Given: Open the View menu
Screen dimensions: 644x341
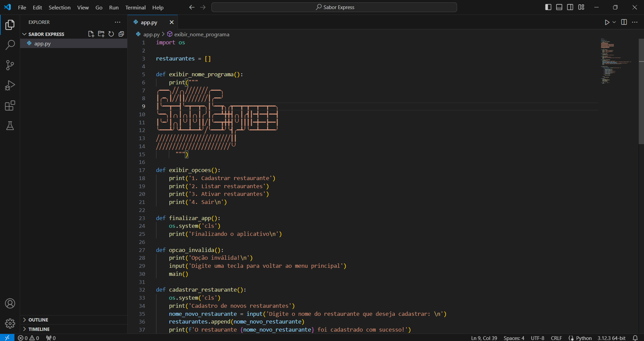Looking at the screenshot, I should tap(83, 7).
